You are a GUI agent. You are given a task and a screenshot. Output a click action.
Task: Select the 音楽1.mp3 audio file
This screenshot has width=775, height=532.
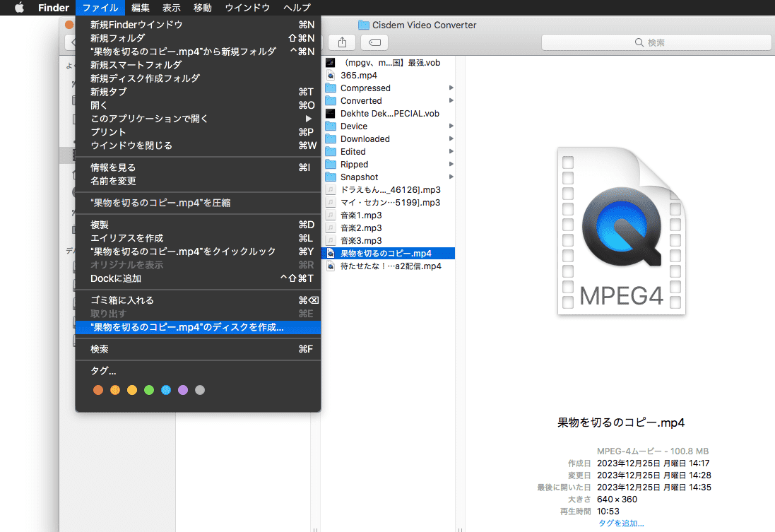[360, 215]
